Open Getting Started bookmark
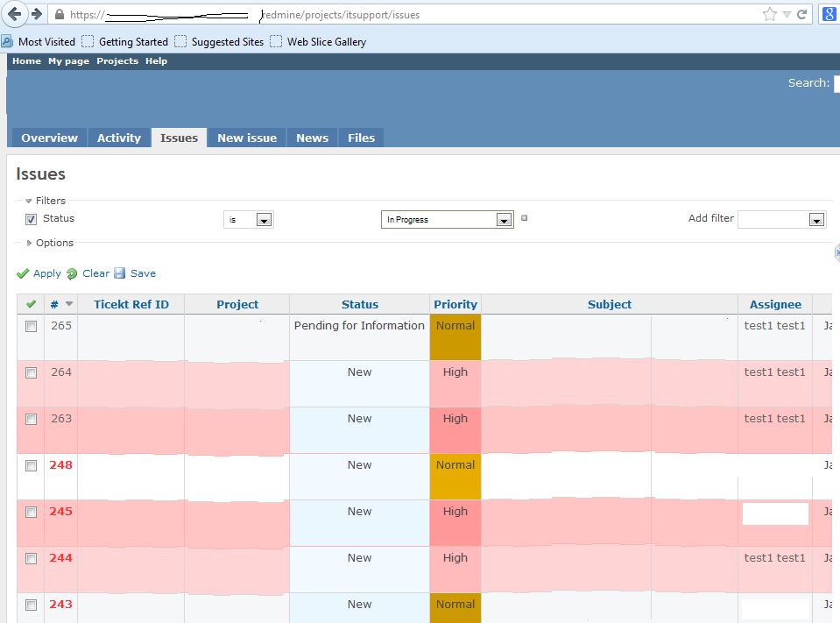 [x=125, y=42]
